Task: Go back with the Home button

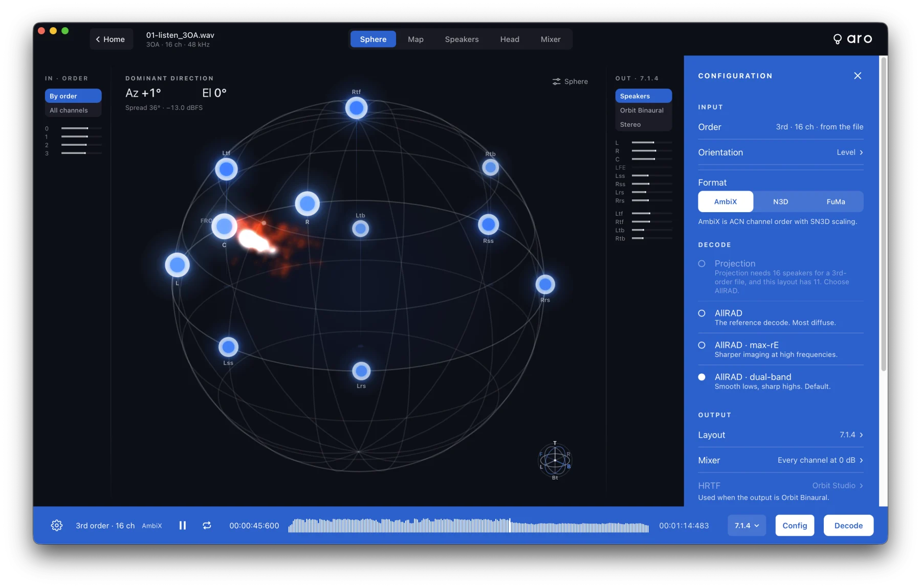Action: pos(111,39)
